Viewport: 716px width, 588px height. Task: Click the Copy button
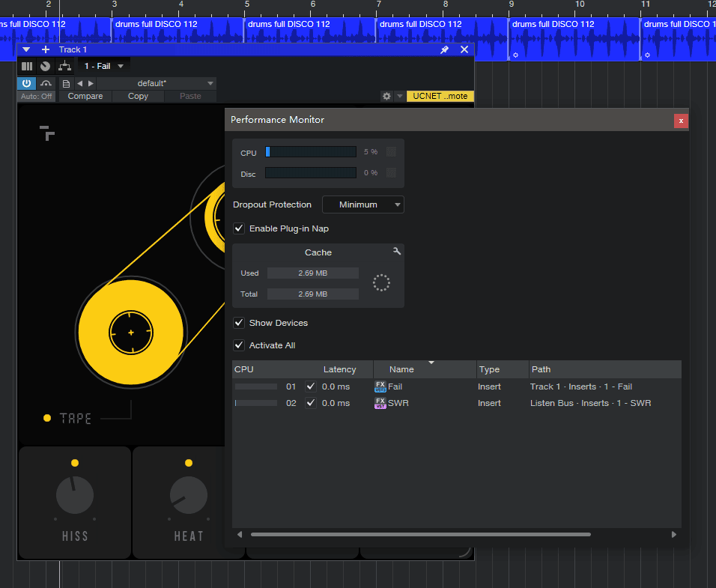(138, 96)
